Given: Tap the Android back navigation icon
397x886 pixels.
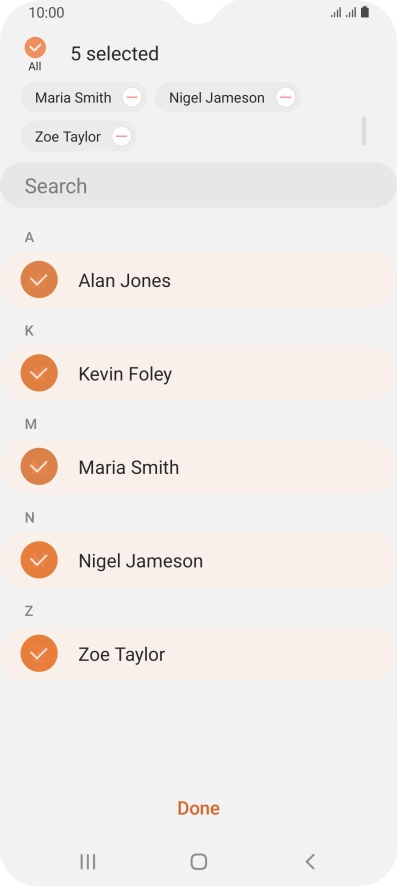Looking at the screenshot, I should [x=309, y=861].
